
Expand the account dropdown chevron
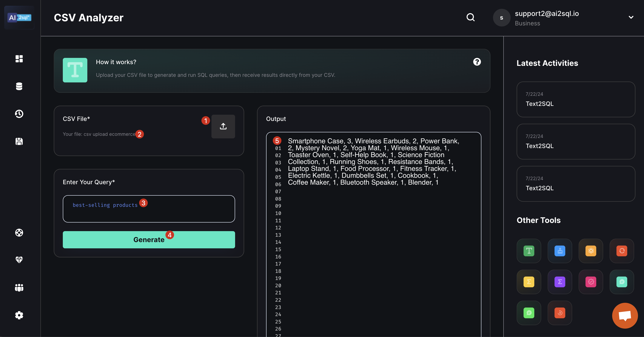(x=631, y=17)
